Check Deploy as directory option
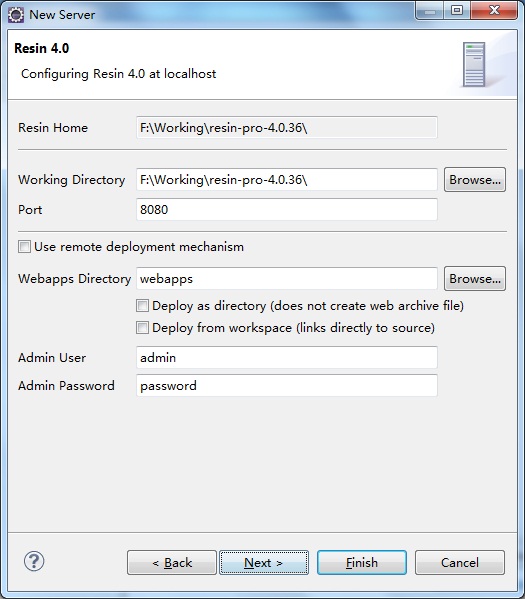525x599 pixels. tap(142, 306)
